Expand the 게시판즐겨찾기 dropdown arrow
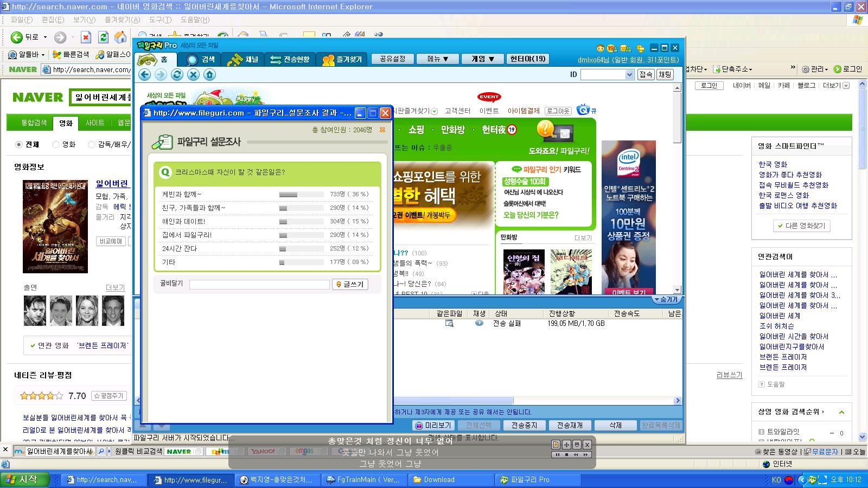 pos(434,111)
